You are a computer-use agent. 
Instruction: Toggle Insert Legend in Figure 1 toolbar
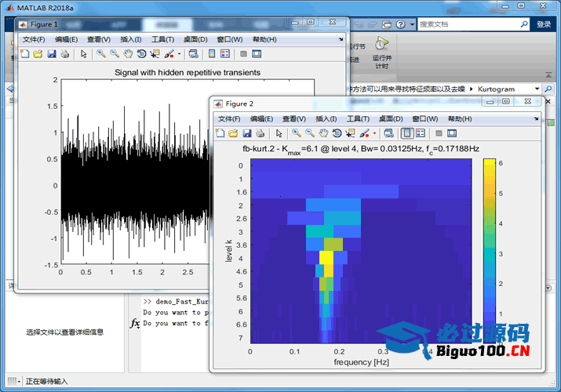(x=225, y=54)
